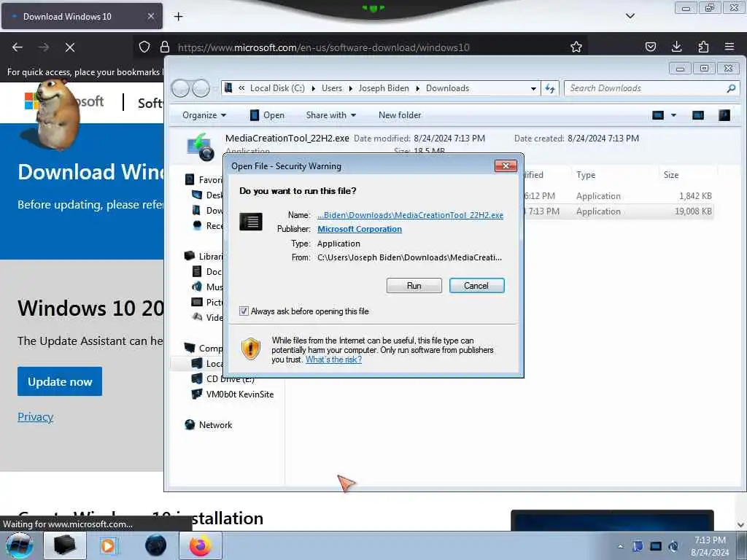Click Downloads in the address path

(x=447, y=88)
